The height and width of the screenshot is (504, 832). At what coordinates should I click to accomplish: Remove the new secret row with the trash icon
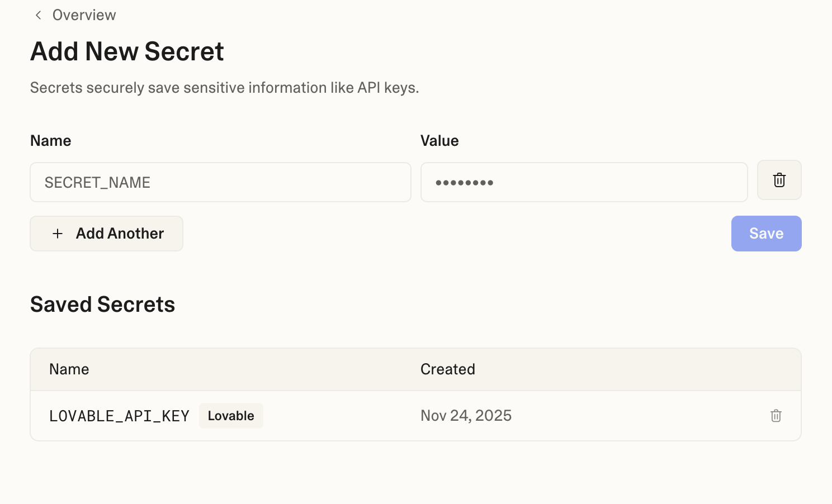779,180
